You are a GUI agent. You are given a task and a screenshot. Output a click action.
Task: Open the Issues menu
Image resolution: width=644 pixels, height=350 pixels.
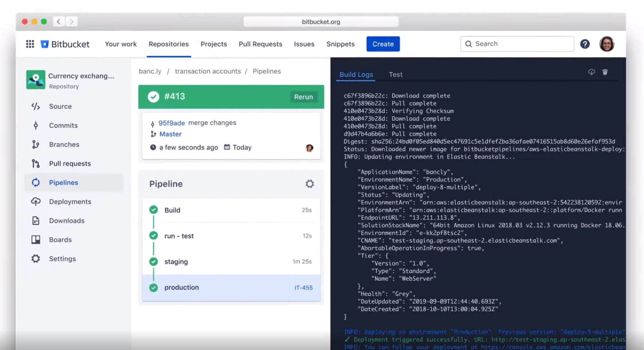pyautogui.click(x=304, y=44)
